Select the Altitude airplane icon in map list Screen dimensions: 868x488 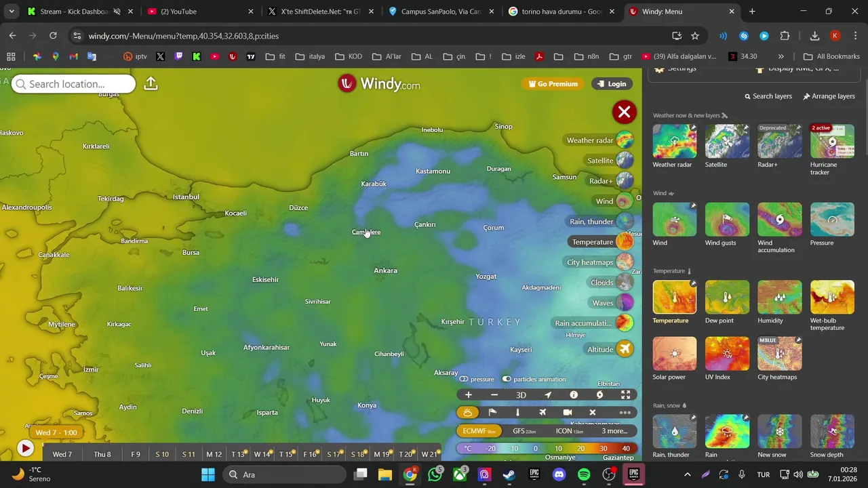click(x=625, y=349)
